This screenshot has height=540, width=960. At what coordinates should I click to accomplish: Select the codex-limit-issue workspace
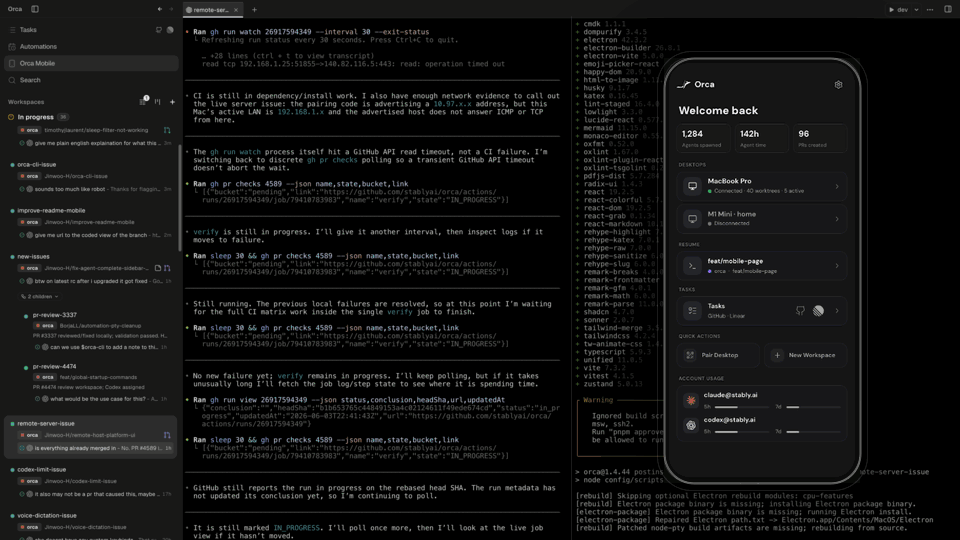pos(41,470)
